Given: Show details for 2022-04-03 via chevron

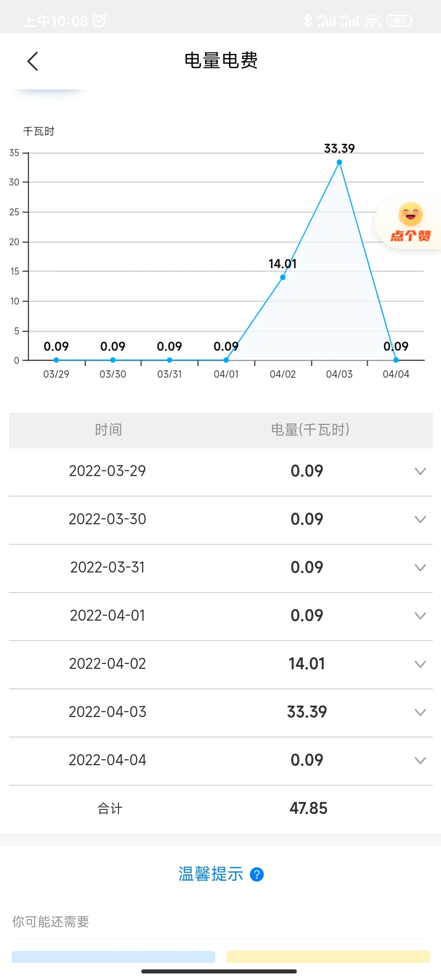Looking at the screenshot, I should (x=420, y=712).
